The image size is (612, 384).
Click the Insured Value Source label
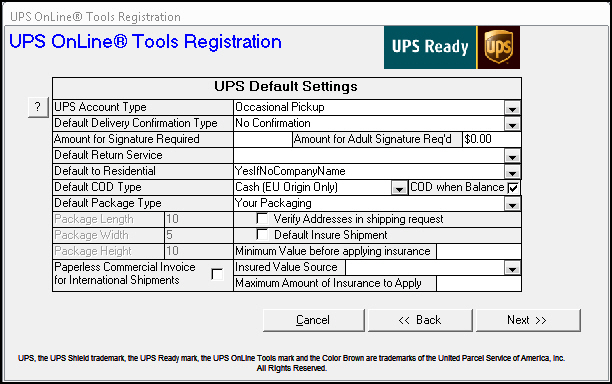tap(286, 267)
